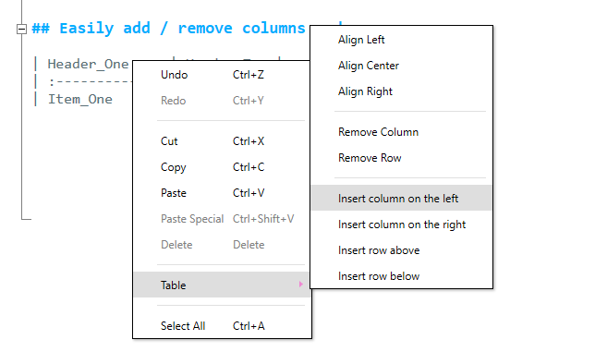607x364 pixels.
Task: Apply Align Right to column
Action: point(402,91)
